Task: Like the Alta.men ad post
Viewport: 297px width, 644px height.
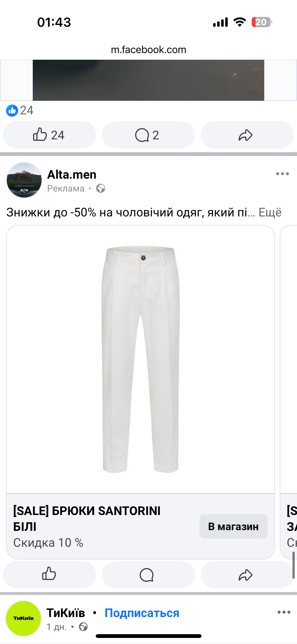Action: tap(49, 575)
